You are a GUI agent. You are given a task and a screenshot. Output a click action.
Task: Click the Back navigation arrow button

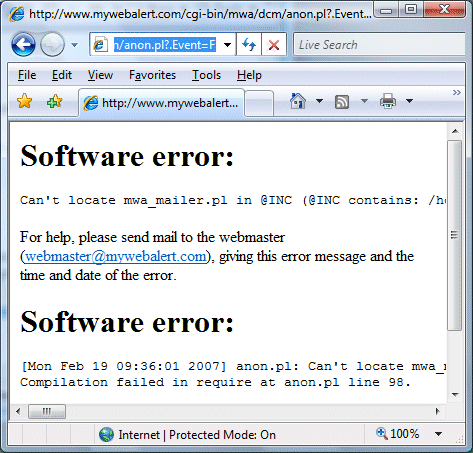23,44
